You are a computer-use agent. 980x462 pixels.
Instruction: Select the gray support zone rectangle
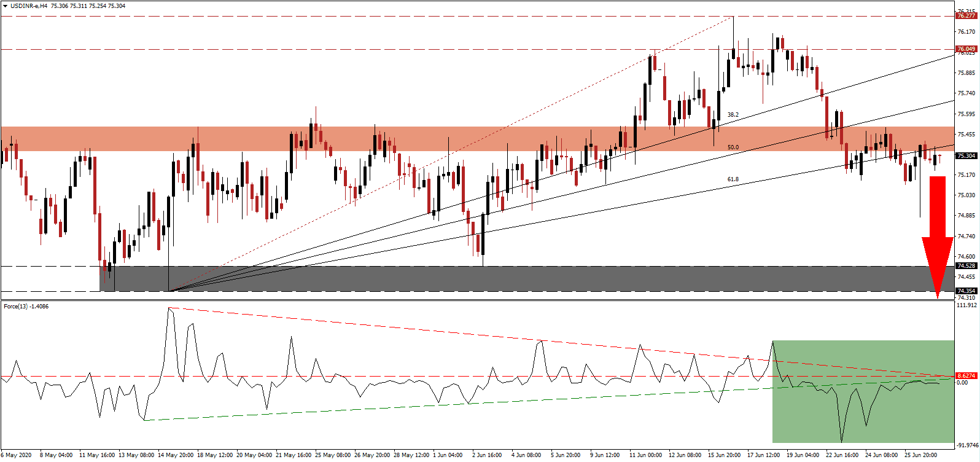[491, 279]
